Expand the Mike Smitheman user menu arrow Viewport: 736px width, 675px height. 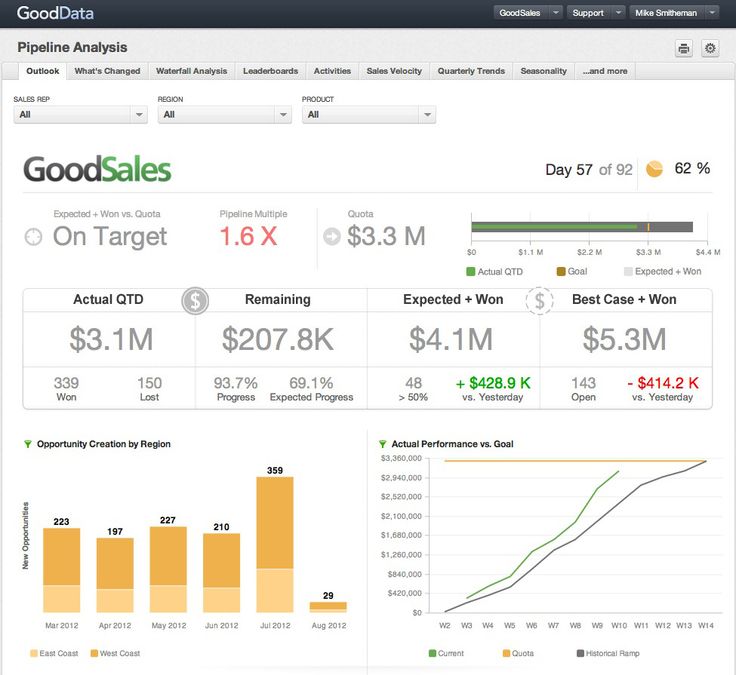(x=712, y=13)
